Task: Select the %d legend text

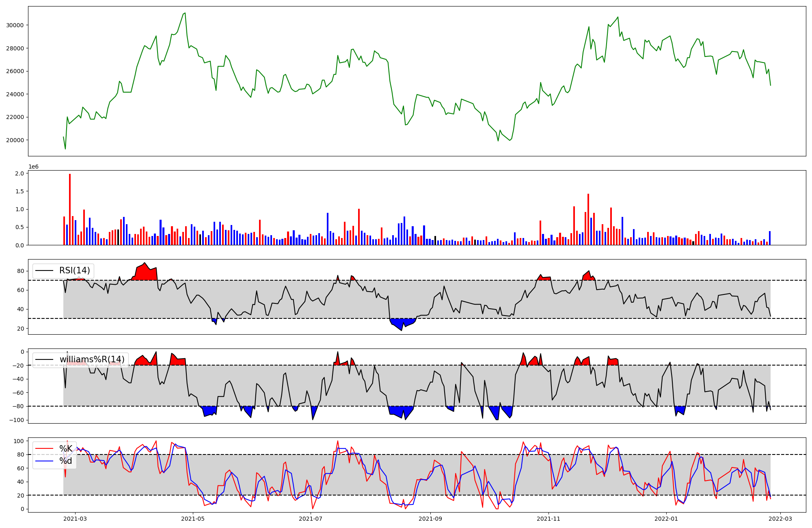Action: pyautogui.click(x=66, y=461)
